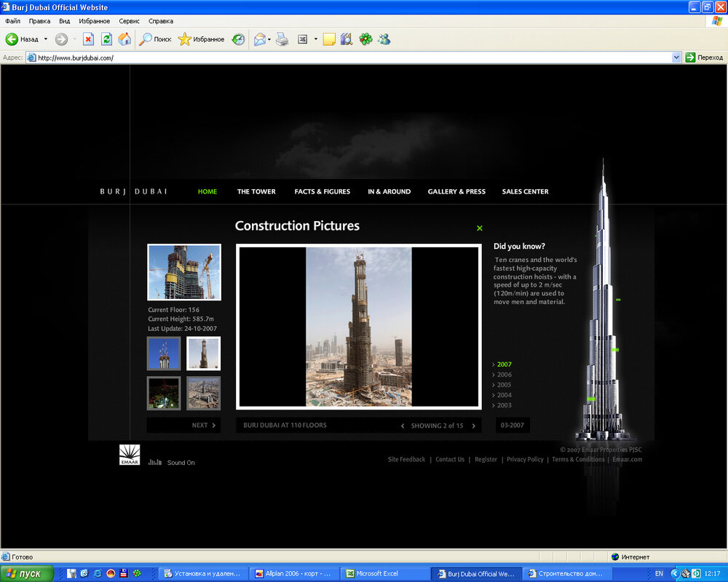Open the Сервис menu
The image size is (728, 582).
[x=129, y=21]
